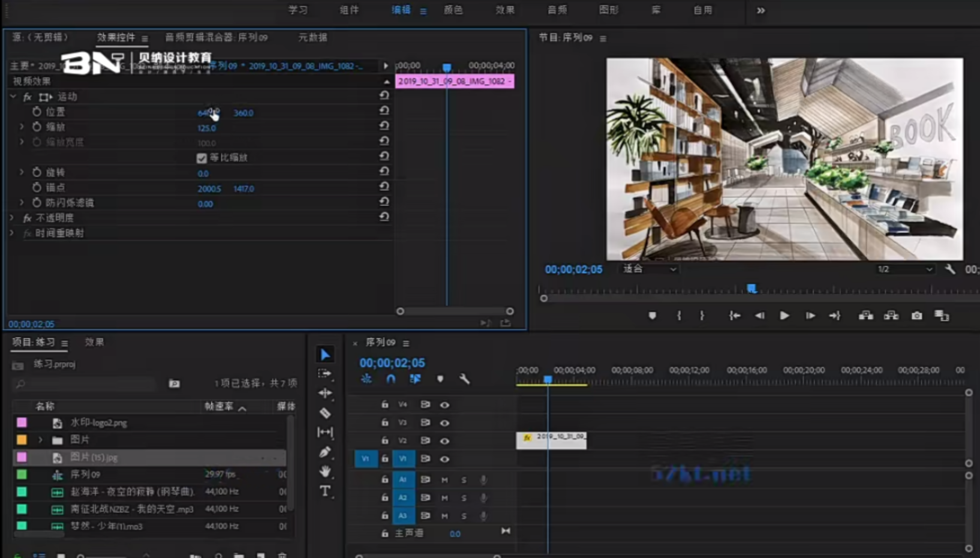
Task: Mark Out point in program monitor
Action: (x=702, y=316)
